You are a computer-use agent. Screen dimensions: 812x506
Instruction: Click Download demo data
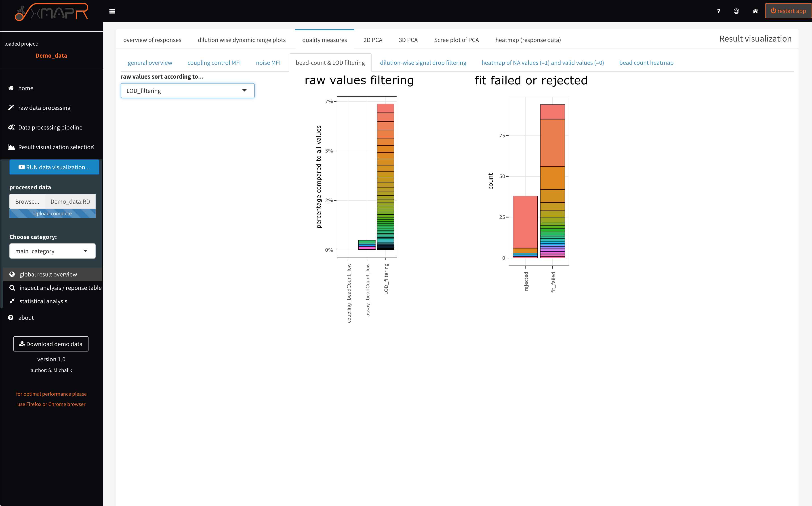tap(50, 344)
